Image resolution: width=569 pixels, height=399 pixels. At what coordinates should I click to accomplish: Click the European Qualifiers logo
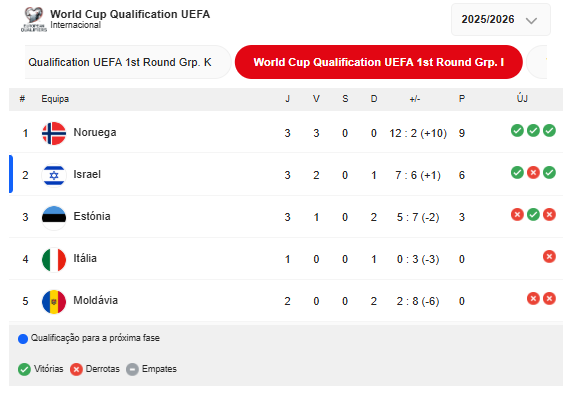34,19
